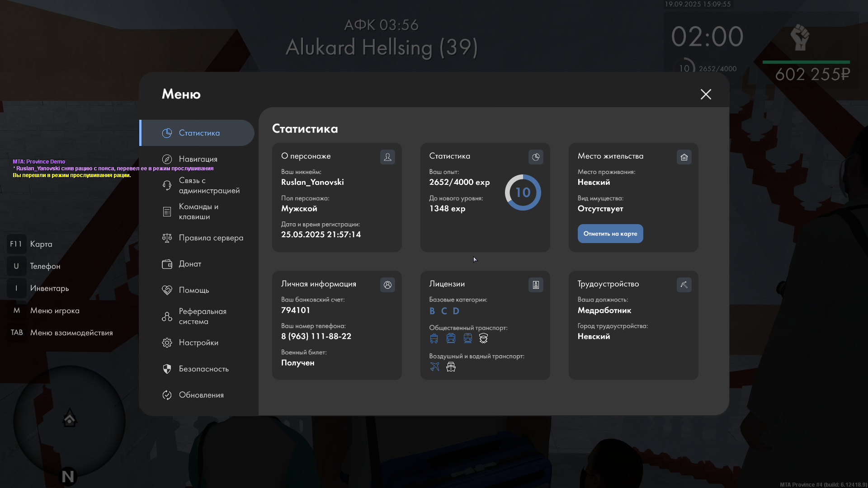Click the pie chart icon in Статистика card

pyautogui.click(x=536, y=157)
